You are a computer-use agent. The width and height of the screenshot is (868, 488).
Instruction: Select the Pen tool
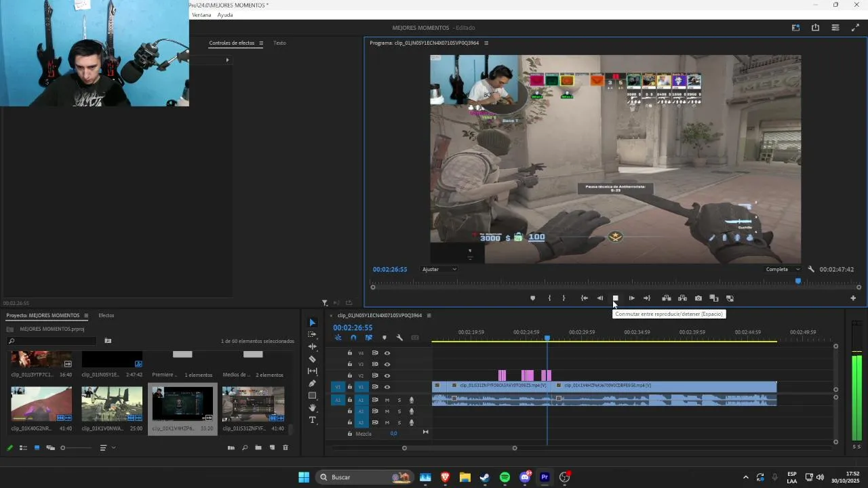313,383
